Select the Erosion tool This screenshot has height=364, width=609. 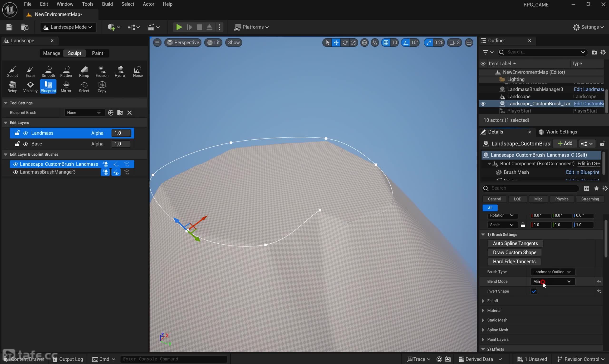click(102, 71)
